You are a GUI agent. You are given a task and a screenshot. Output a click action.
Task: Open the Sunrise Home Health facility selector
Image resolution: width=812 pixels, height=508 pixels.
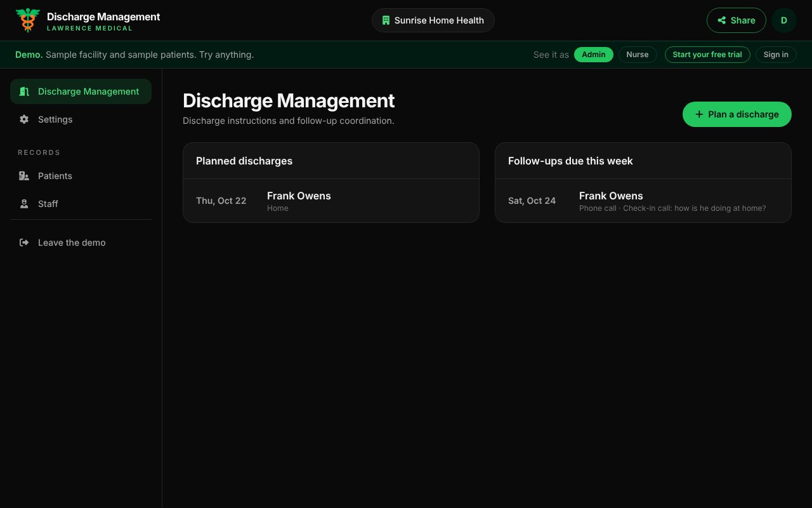(x=433, y=20)
